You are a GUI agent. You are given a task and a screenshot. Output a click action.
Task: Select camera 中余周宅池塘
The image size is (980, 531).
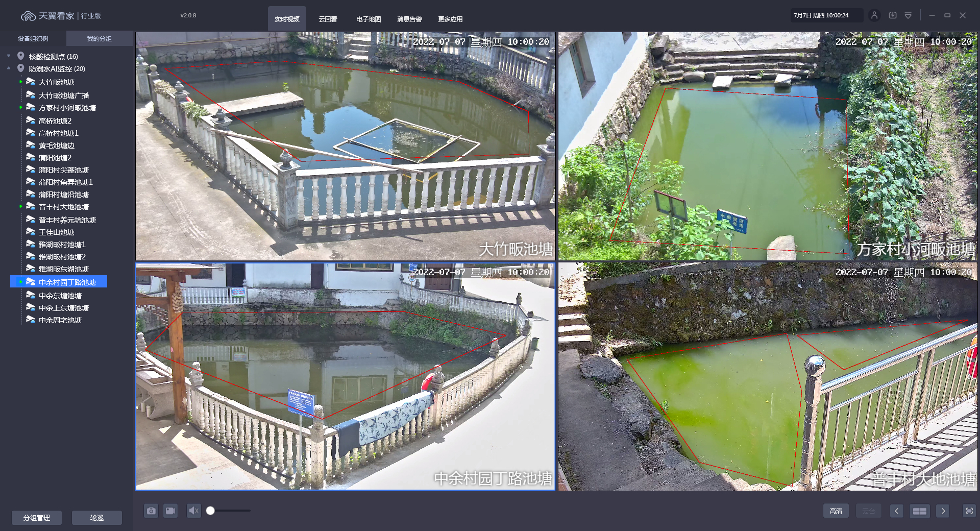[x=60, y=320]
